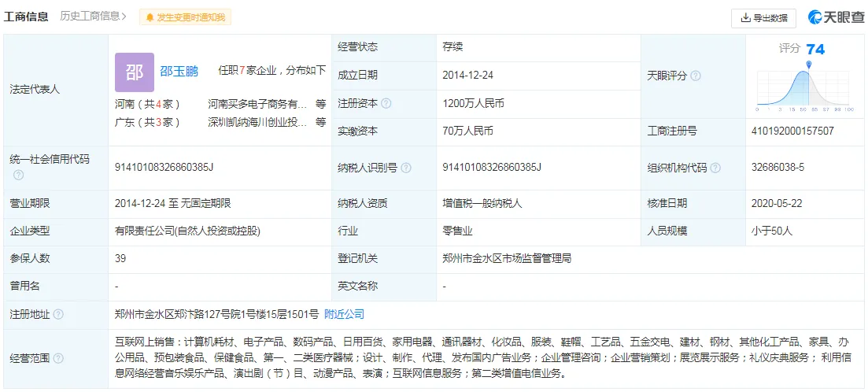Click 2014-12-24 至 无固定期限 value
This screenshot has height=392, width=868.
click(x=172, y=203)
